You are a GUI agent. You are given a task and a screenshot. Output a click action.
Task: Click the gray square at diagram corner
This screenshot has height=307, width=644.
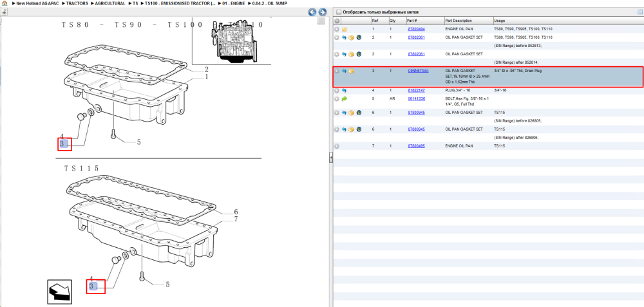pos(321,21)
